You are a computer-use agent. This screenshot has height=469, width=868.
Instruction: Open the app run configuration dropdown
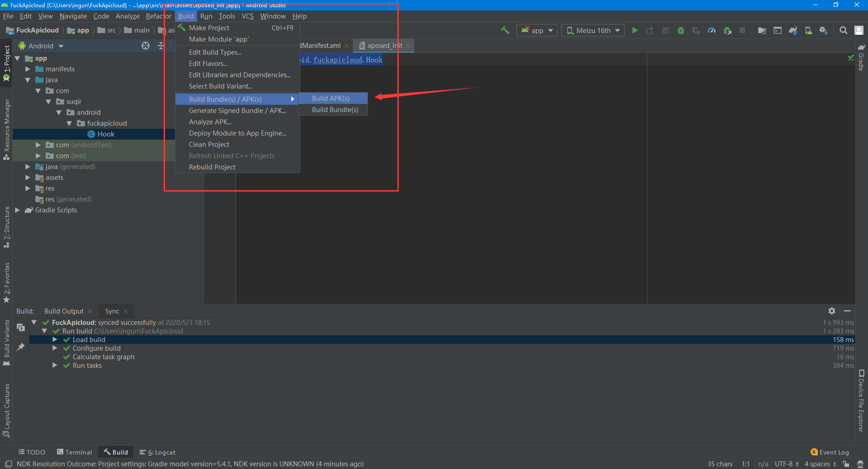pos(537,30)
